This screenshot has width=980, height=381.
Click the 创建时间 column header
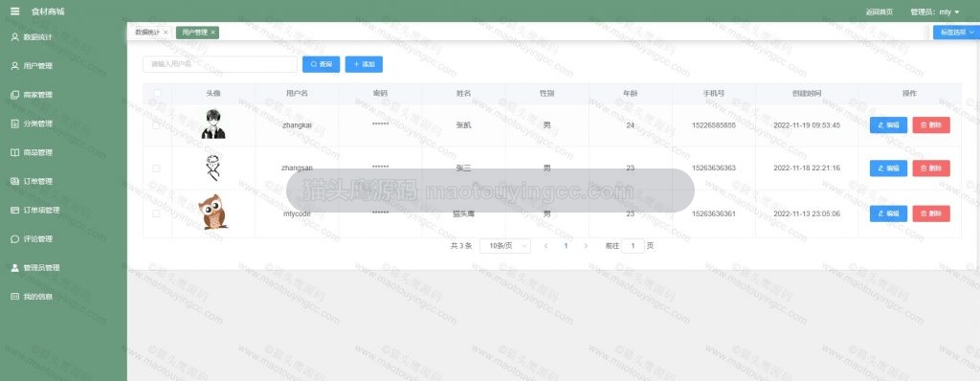click(x=806, y=93)
